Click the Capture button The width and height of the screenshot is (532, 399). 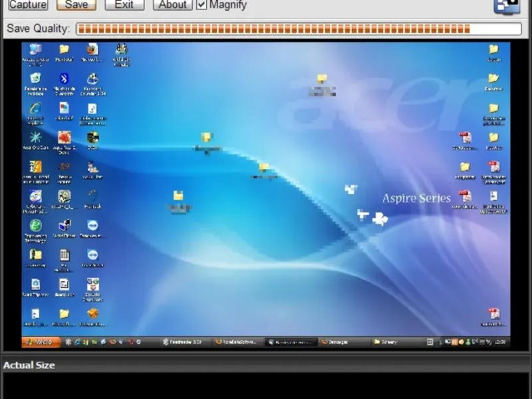tap(28, 5)
